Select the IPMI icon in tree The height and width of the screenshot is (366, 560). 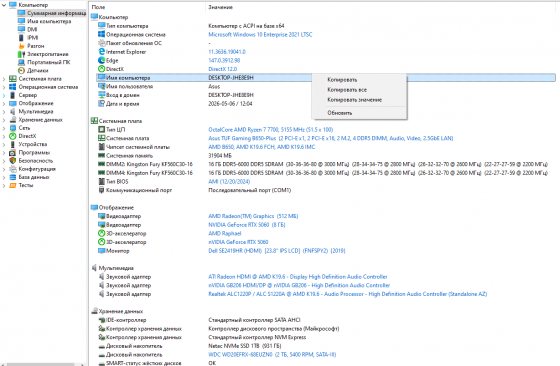point(21,37)
